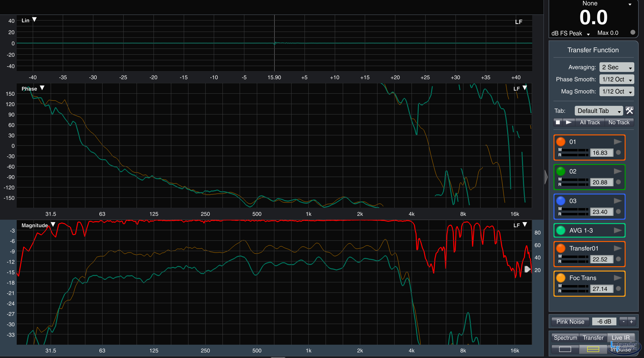This screenshot has height=358, width=644.
Task: Start the Foc Trans measurement arrow
Action: [x=618, y=278]
